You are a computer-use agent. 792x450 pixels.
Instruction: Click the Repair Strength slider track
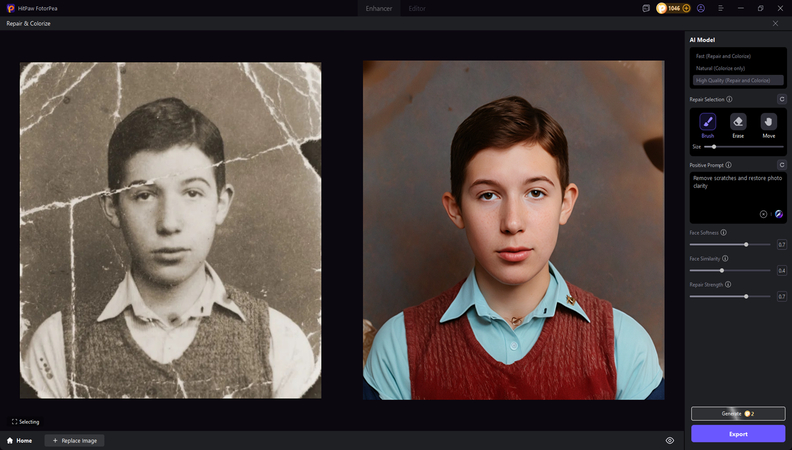pos(730,296)
